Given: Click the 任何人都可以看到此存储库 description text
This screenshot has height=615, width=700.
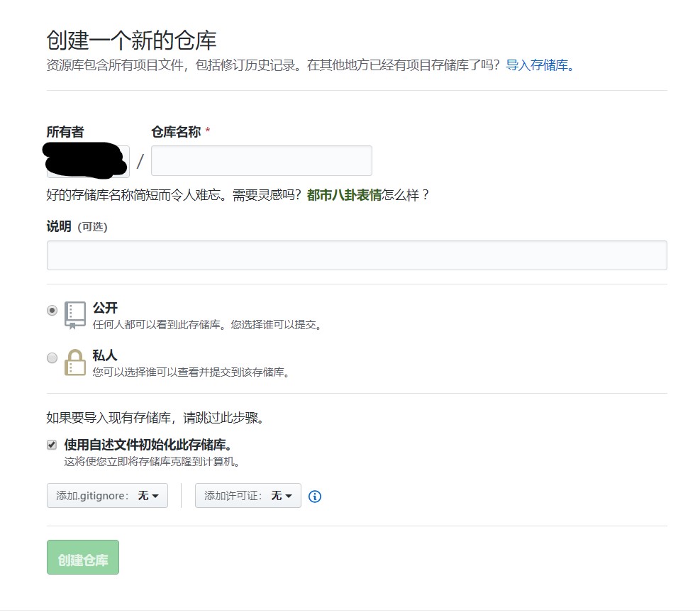Looking at the screenshot, I should (x=206, y=325).
